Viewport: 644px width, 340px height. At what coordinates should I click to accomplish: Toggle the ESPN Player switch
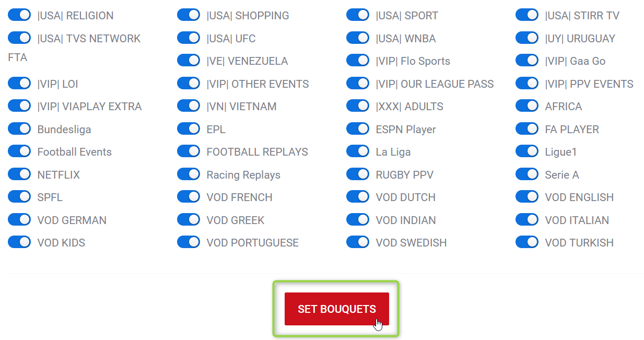[358, 129]
